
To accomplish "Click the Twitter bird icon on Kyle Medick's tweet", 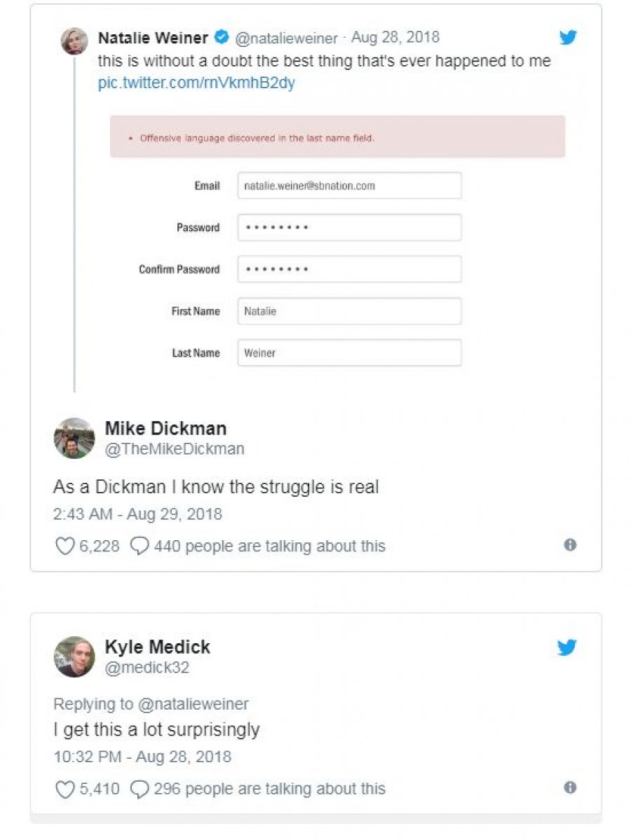I will click(567, 647).
